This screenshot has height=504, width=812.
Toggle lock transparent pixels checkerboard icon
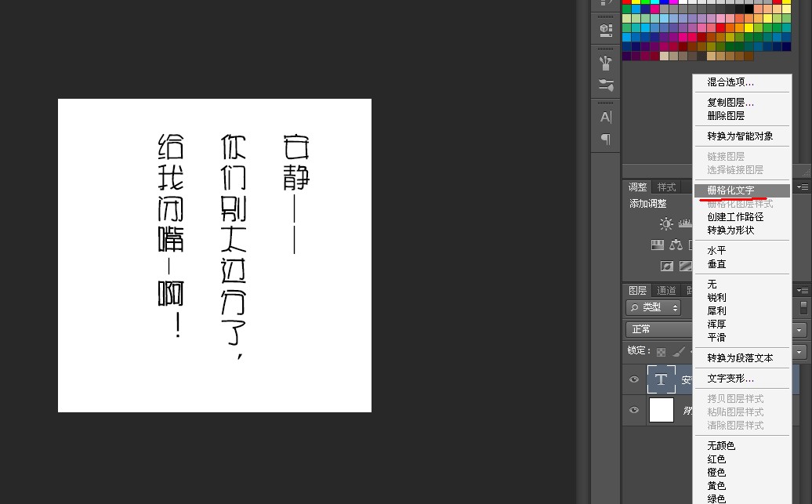click(661, 352)
